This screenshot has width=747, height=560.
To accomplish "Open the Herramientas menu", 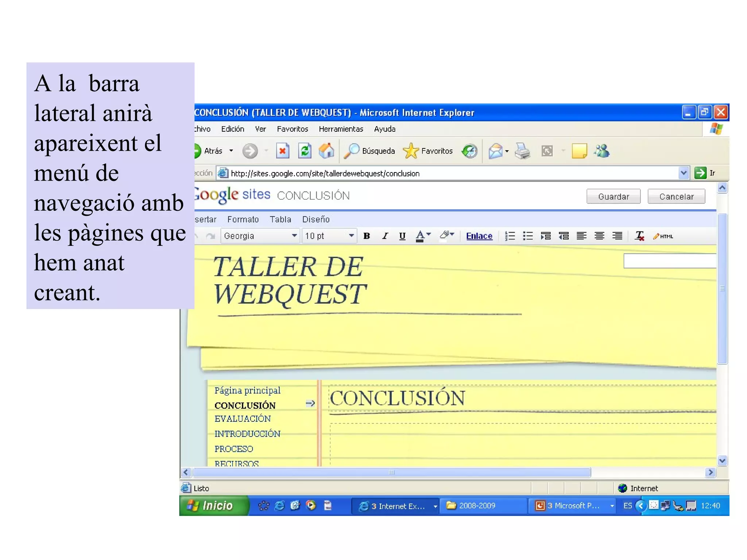I will pyautogui.click(x=341, y=129).
